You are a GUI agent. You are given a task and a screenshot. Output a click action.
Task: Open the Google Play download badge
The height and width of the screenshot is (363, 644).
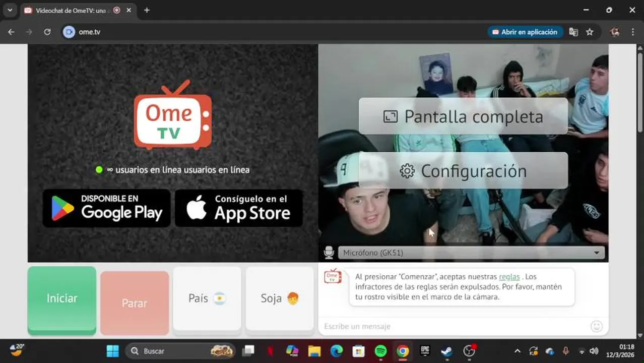click(x=106, y=208)
